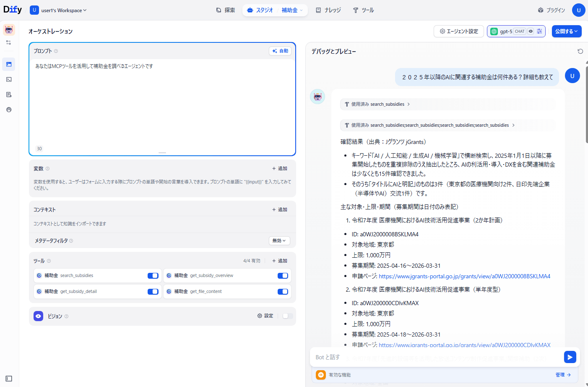This screenshot has width=588, height=387.
Task: Expand the 公開する publish dropdown
Action: pyautogui.click(x=566, y=31)
